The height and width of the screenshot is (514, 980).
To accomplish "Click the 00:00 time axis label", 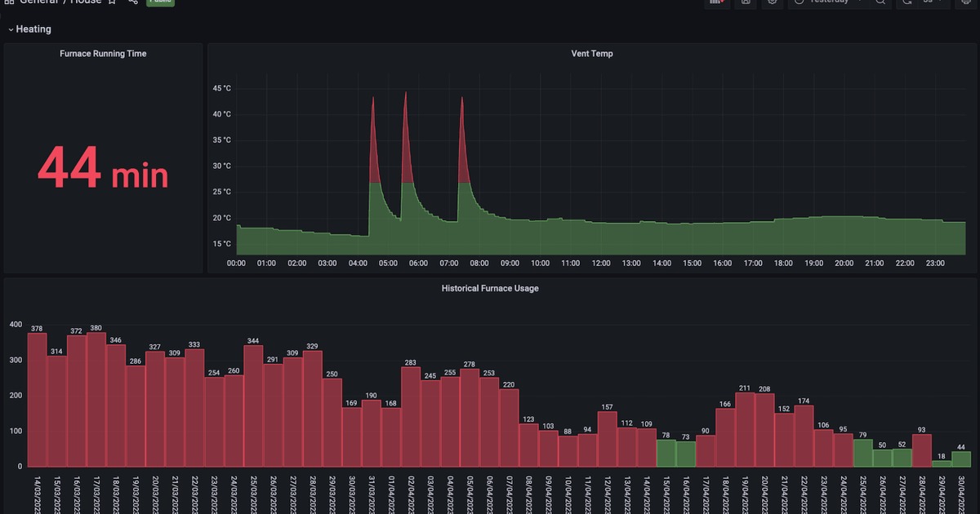I will tap(237, 264).
